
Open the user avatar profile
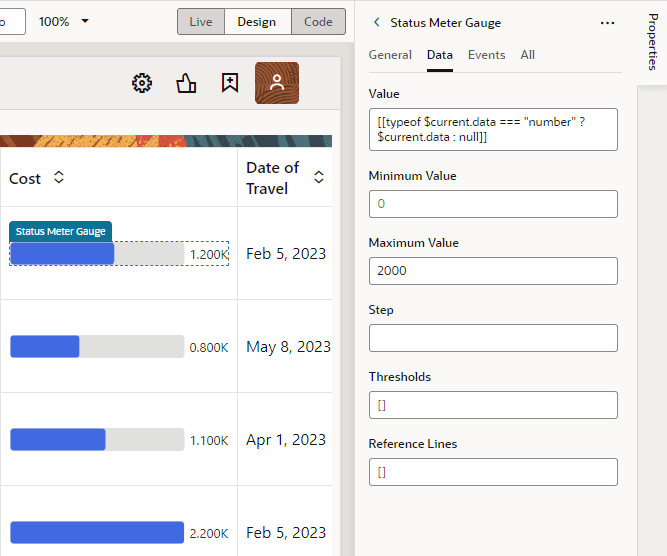pyautogui.click(x=277, y=83)
